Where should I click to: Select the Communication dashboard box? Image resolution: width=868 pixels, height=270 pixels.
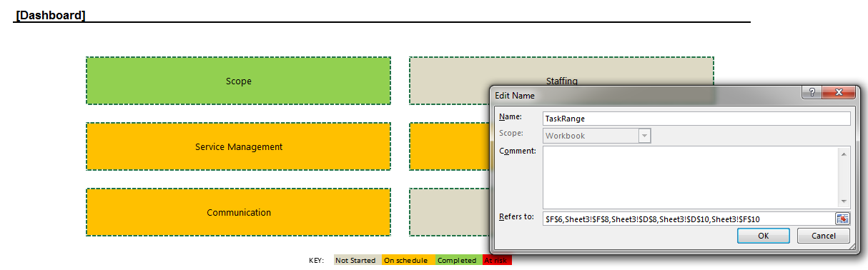(239, 213)
